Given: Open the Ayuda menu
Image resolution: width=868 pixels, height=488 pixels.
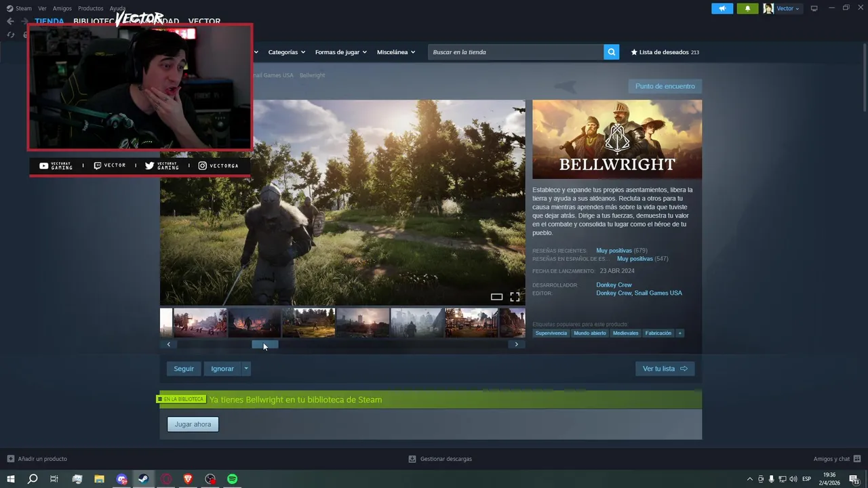Looking at the screenshot, I should click(x=117, y=8).
